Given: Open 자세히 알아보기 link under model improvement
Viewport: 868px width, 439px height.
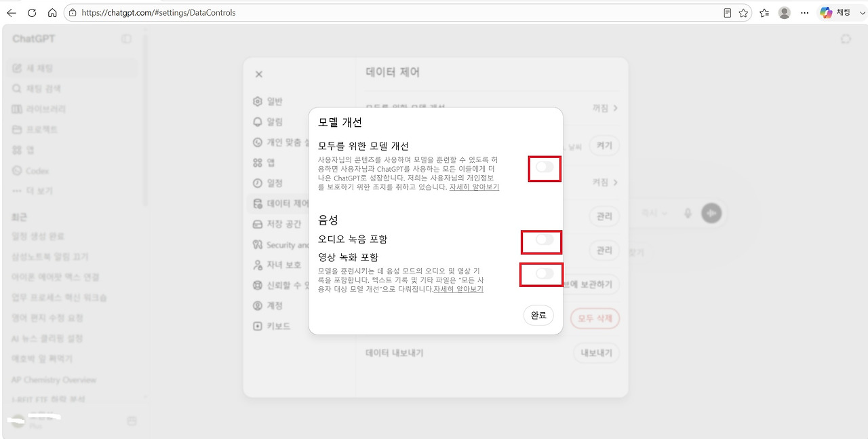Looking at the screenshot, I should (474, 187).
